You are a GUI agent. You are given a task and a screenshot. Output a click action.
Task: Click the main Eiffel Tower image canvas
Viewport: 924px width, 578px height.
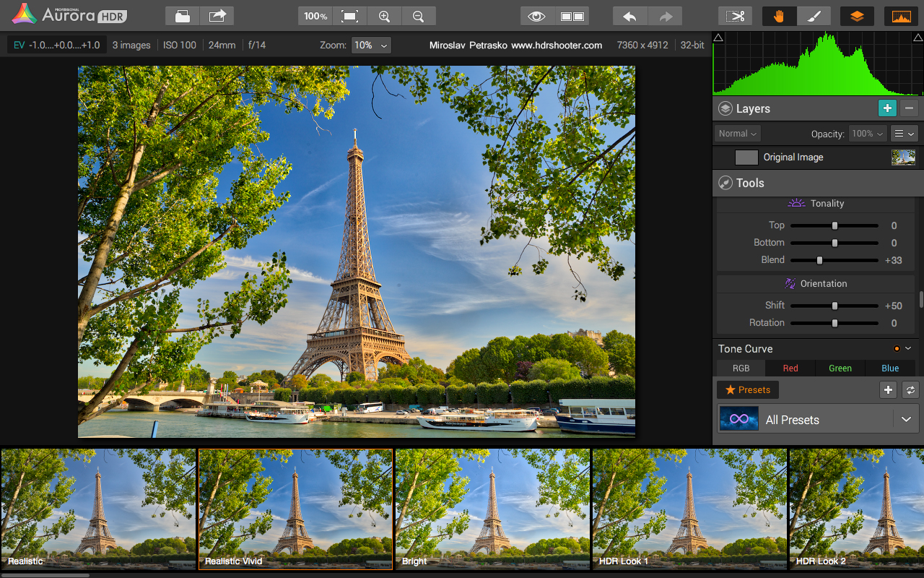[x=357, y=251]
